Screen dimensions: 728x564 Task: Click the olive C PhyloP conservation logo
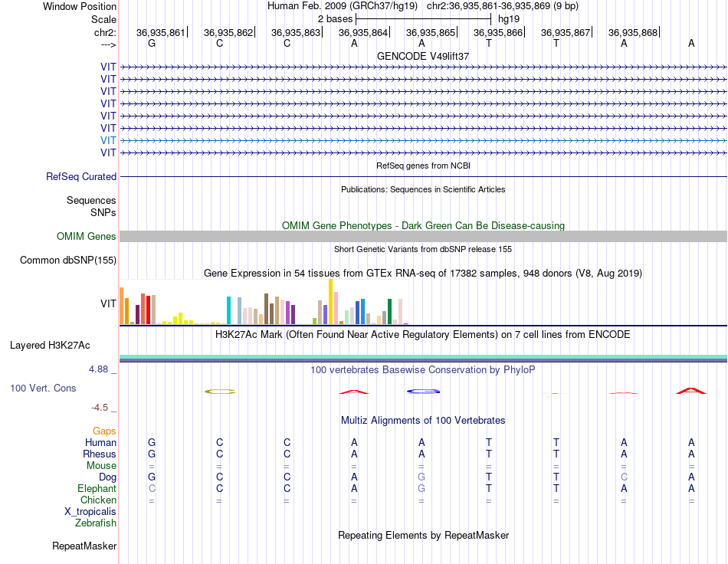click(x=220, y=392)
